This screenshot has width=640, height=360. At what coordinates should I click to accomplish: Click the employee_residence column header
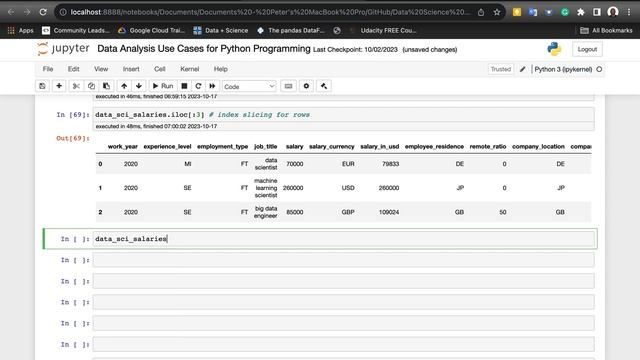coord(434,146)
